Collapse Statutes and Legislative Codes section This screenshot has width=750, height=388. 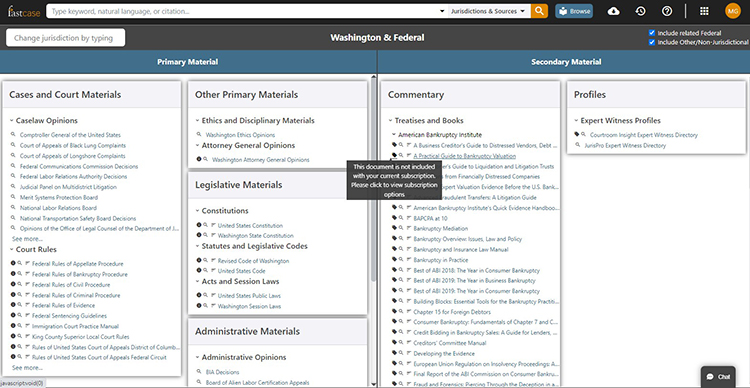point(198,246)
